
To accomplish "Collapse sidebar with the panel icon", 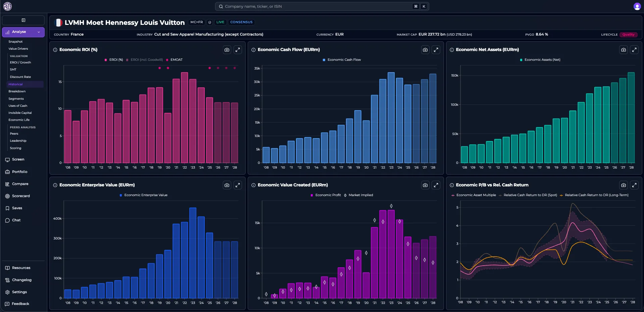I will click(x=23, y=20).
